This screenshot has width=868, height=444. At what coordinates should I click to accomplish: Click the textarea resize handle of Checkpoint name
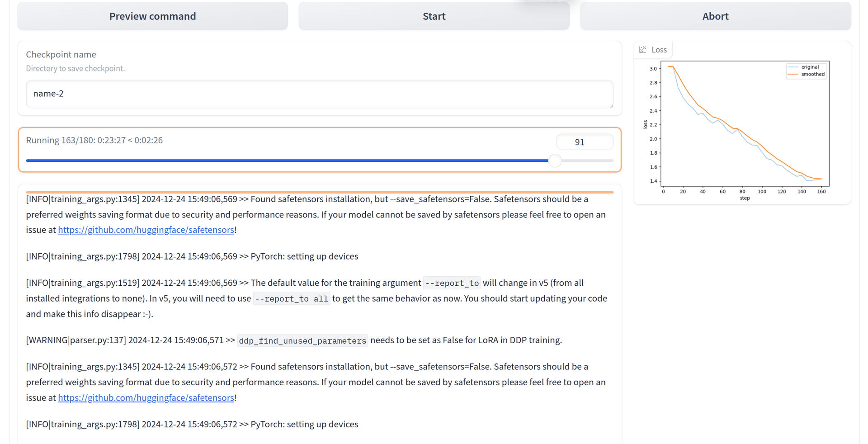coord(611,106)
